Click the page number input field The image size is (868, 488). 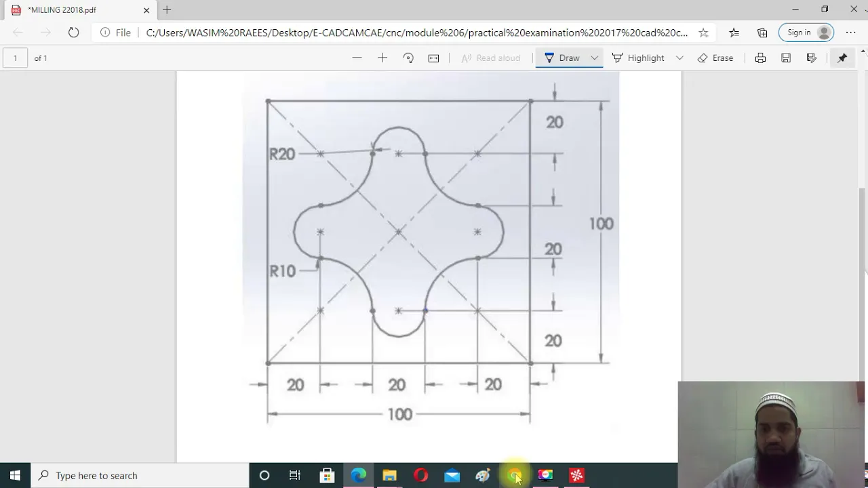(x=15, y=58)
